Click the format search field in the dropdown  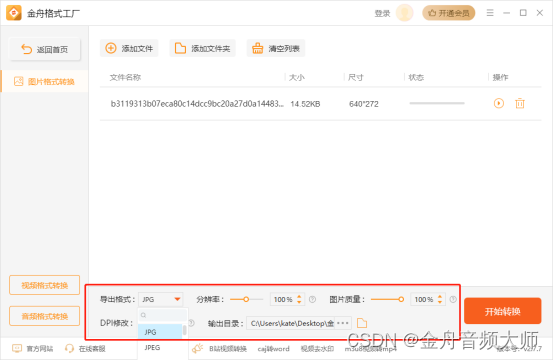pos(163,315)
